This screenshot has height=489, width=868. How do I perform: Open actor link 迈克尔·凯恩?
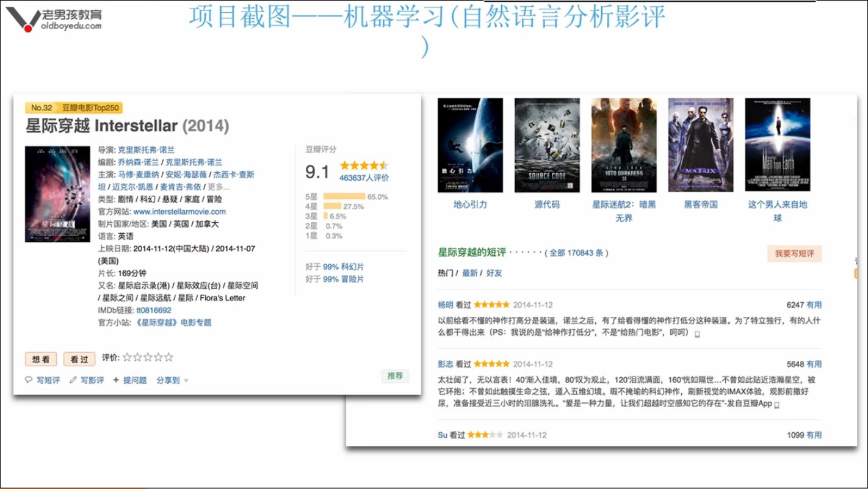(x=133, y=187)
